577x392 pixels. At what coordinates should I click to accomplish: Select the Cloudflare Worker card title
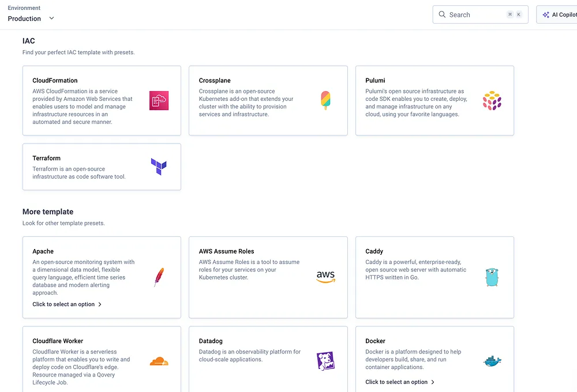[x=58, y=341]
